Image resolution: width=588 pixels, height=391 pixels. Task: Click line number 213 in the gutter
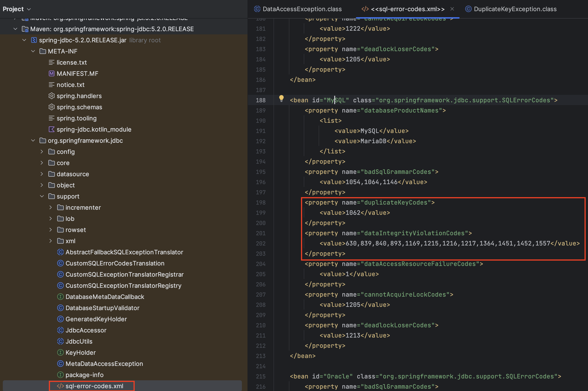pos(261,356)
